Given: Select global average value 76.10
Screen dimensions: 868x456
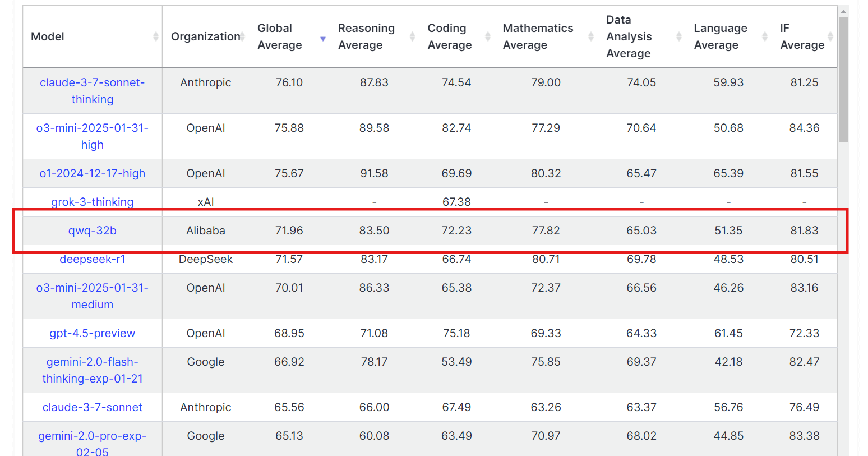Looking at the screenshot, I should pos(289,82).
